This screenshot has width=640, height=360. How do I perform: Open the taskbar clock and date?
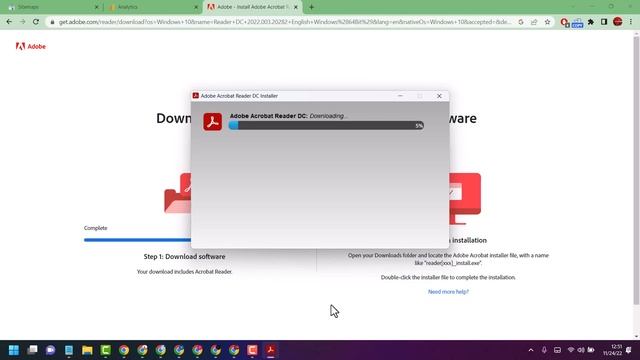point(613,350)
